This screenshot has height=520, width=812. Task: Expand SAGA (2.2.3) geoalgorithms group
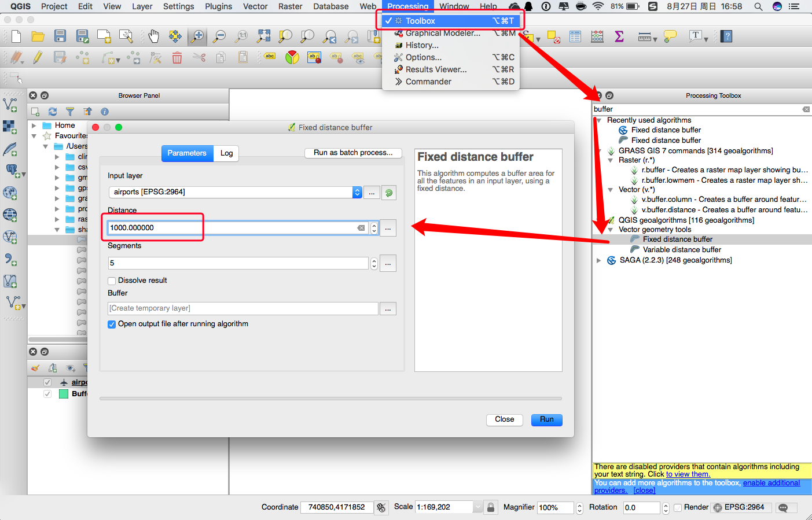[598, 260]
